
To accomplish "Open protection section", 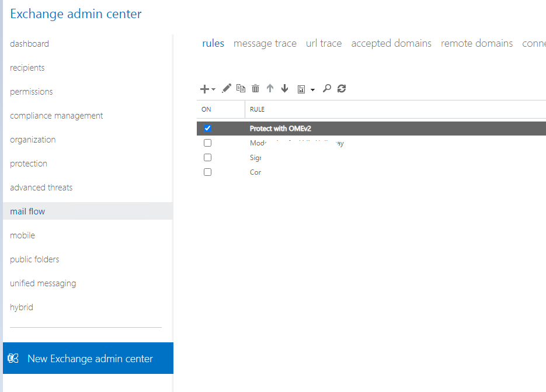I will coord(29,164).
